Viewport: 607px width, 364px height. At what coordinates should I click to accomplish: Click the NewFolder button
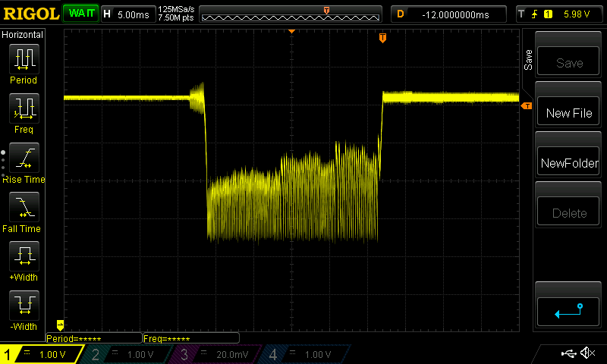(568, 162)
